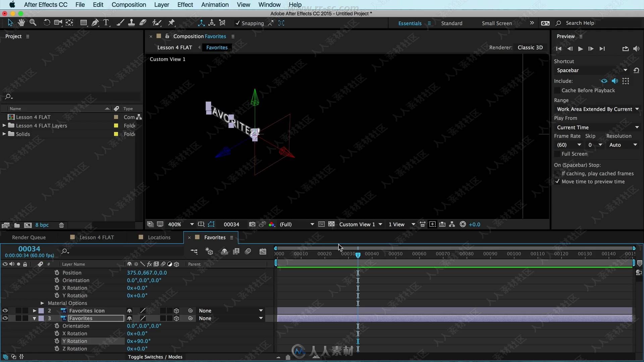Image resolution: width=644 pixels, height=362 pixels.
Task: Drag the timeline playhead at frame 00034
Action: click(x=358, y=254)
